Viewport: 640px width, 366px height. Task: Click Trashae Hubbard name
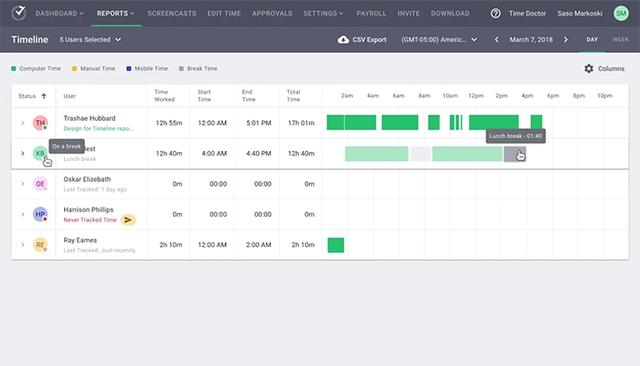coord(89,118)
